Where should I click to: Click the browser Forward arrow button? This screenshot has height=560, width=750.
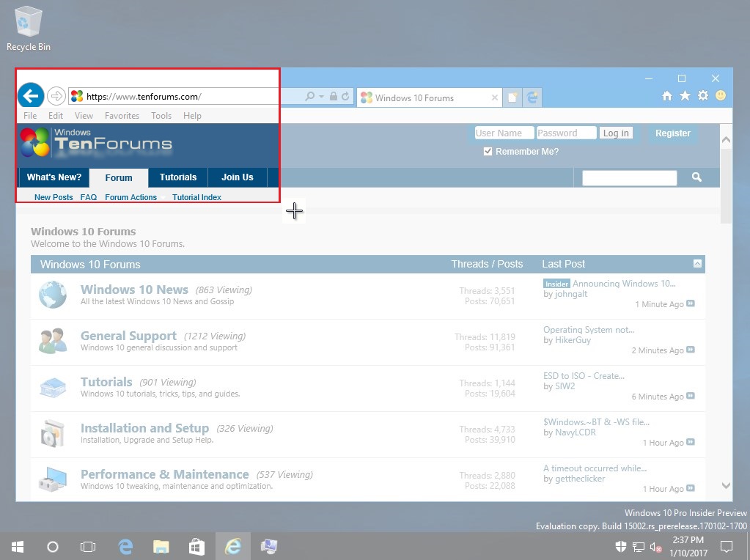[x=56, y=96]
